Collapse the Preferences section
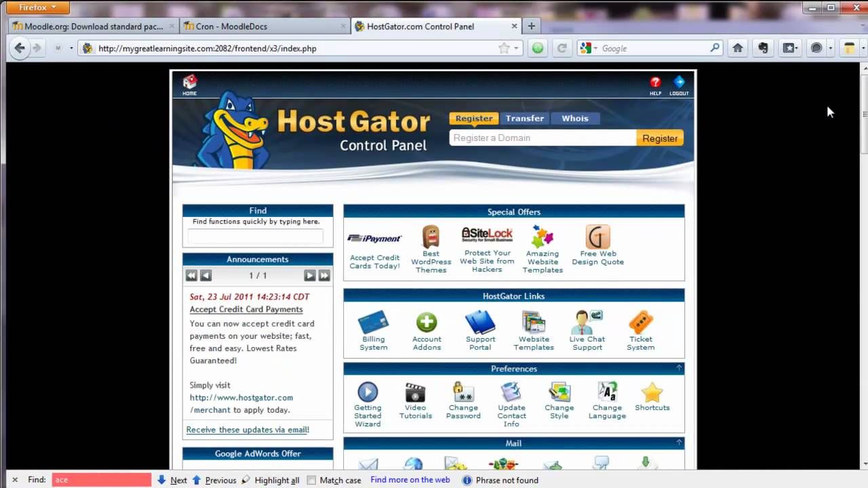The width and height of the screenshot is (868, 488). [x=679, y=368]
